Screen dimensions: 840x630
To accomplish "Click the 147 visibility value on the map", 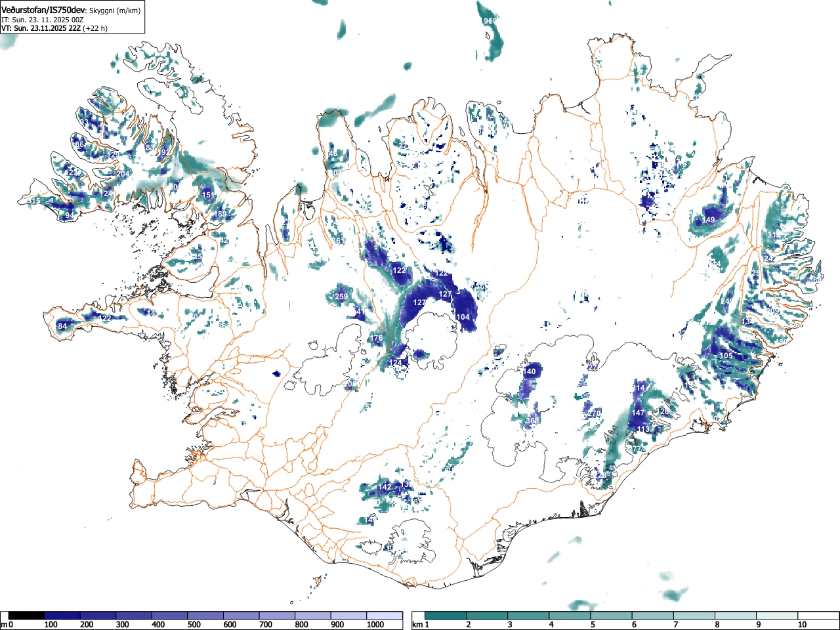I will (x=639, y=413).
